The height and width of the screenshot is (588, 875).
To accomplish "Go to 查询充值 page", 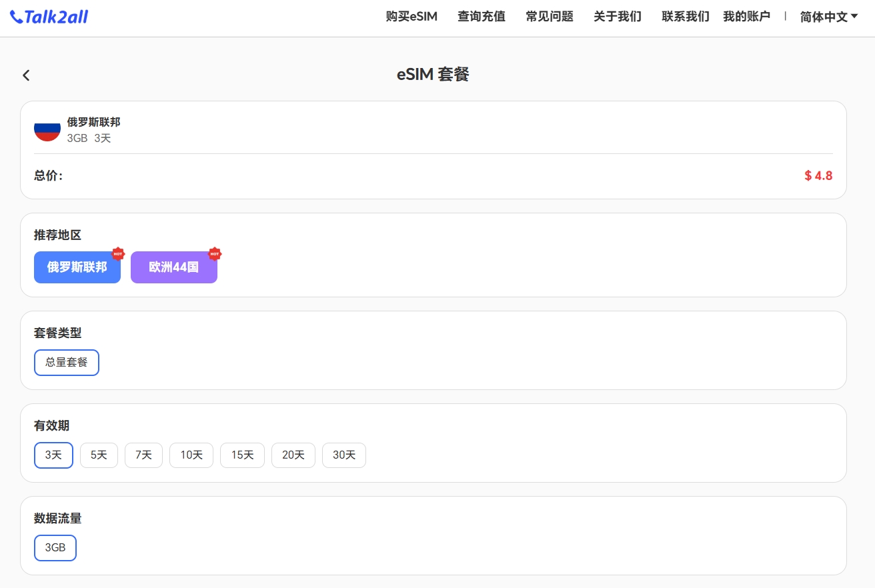I will pos(481,17).
